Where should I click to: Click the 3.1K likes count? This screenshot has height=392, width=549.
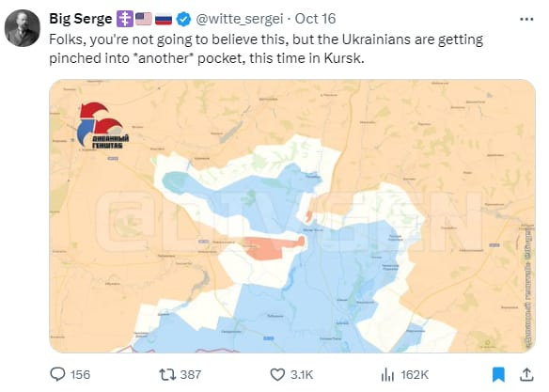tap(302, 374)
